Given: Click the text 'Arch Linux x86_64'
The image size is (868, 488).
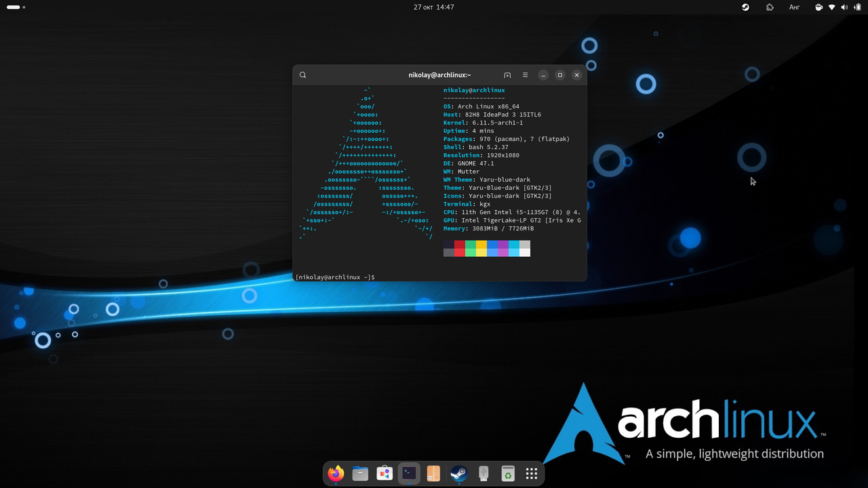Looking at the screenshot, I should [488, 106].
